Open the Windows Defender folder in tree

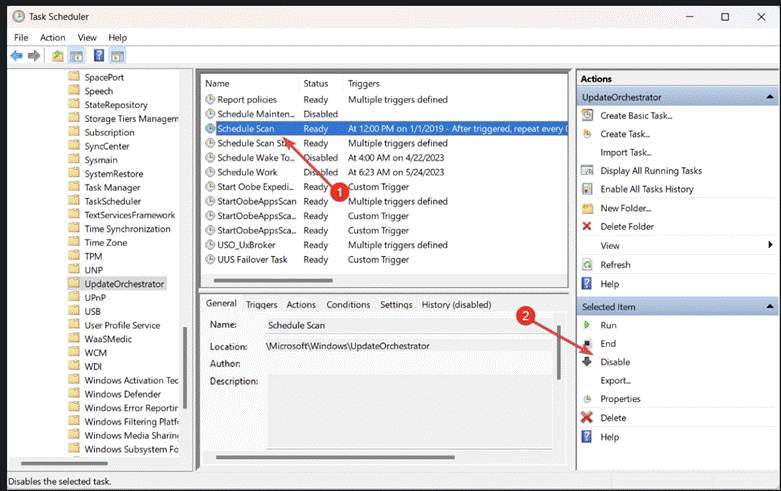point(122,394)
